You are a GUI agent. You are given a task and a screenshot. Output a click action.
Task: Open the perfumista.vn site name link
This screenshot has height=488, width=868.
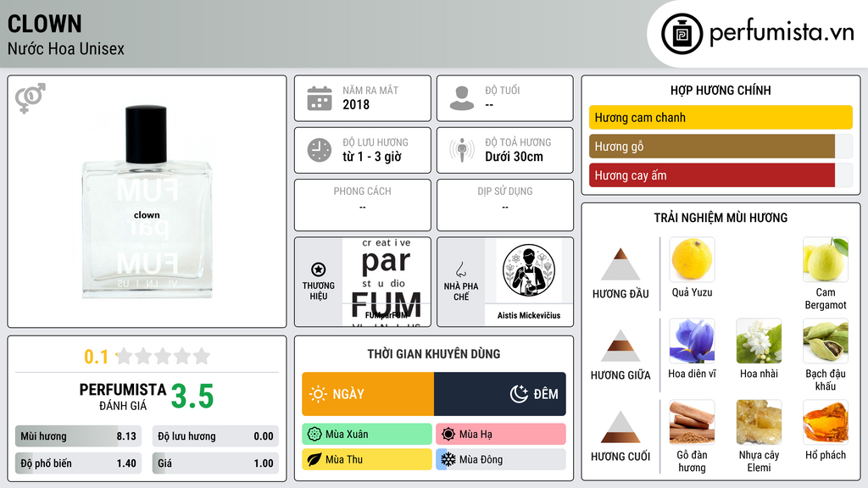tap(782, 32)
